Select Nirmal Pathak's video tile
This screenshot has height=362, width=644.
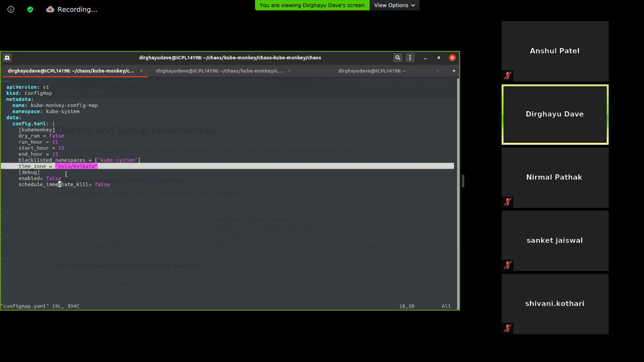555,177
